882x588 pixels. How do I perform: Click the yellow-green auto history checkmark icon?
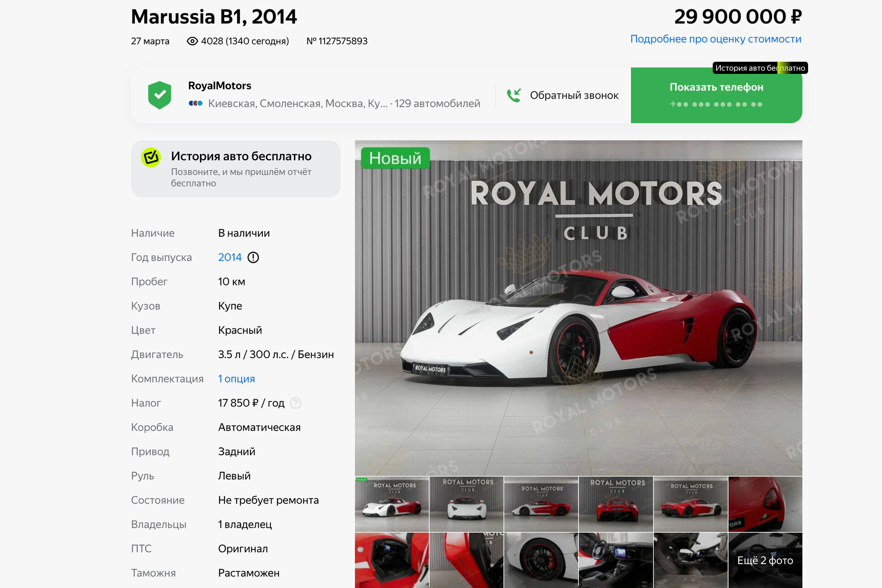click(151, 158)
